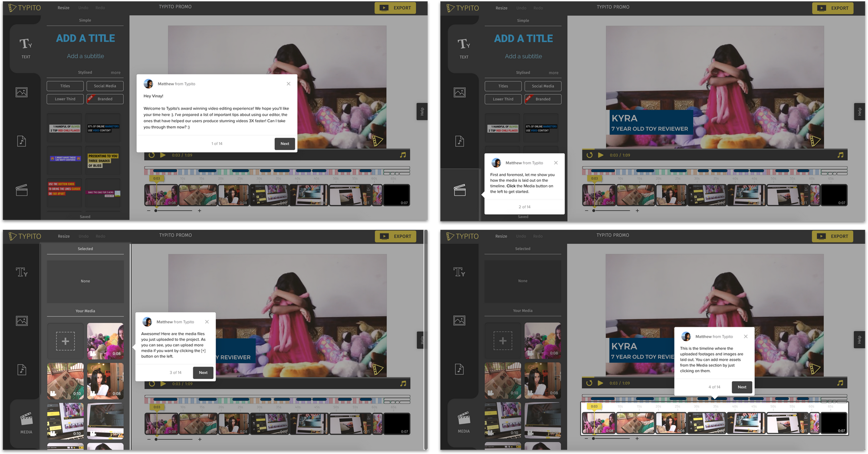Open the MEDIA tab icon in the '3 of 14' screenshot
Image resolution: width=868 pixels, height=454 pixels.
point(26,423)
